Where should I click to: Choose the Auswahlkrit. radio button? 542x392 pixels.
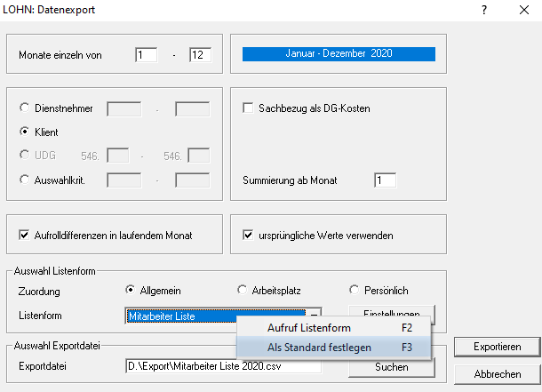tap(25, 180)
